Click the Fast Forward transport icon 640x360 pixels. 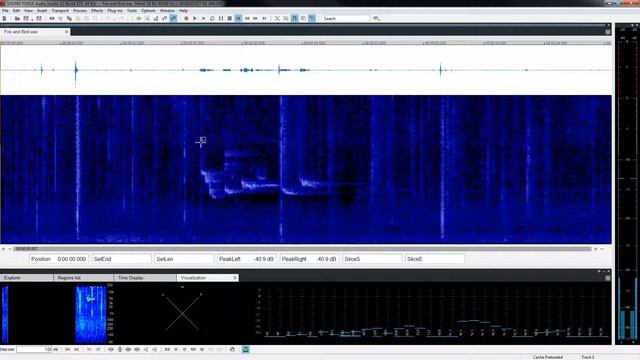coord(256,18)
